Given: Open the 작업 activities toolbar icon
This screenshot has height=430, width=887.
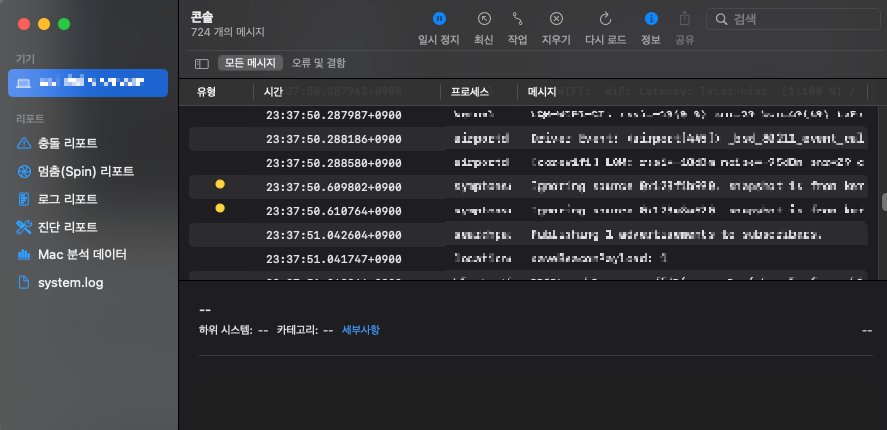Looking at the screenshot, I should pos(517,19).
